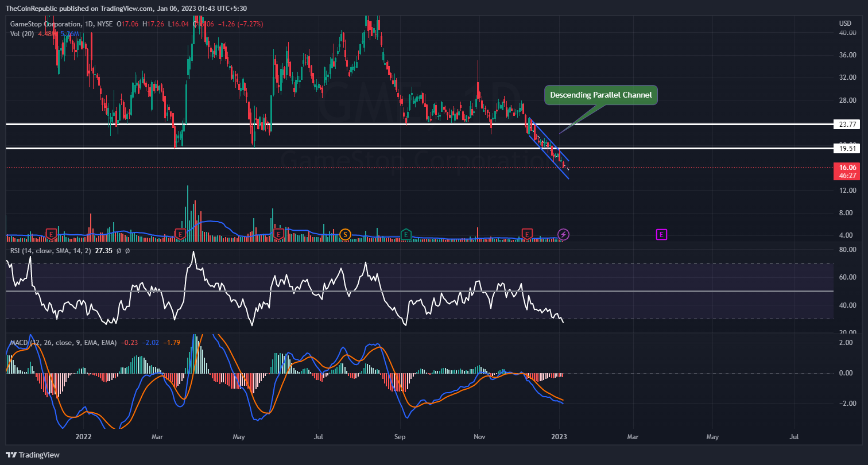This screenshot has height=465, width=868.
Task: Click the bar countdown timer 46:27
Action: [x=847, y=176]
